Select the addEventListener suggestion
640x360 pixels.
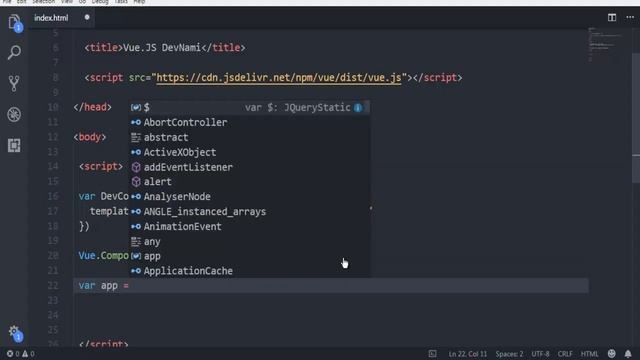pos(250,167)
